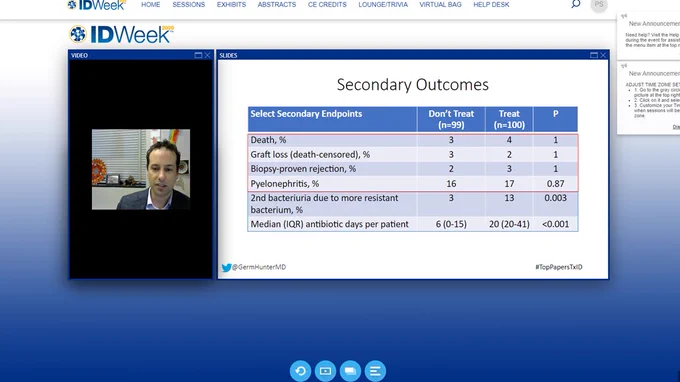Click the Treat (n=100) column header

pyautogui.click(x=509, y=119)
